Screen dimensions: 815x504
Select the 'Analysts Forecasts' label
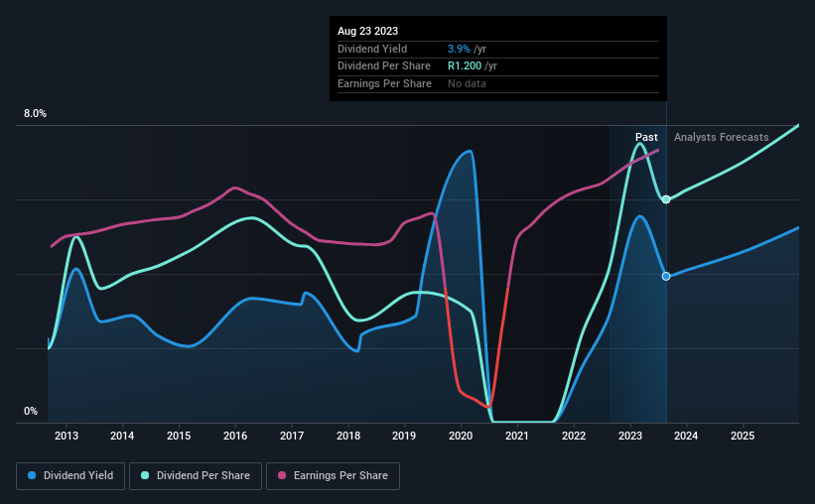[721, 137]
